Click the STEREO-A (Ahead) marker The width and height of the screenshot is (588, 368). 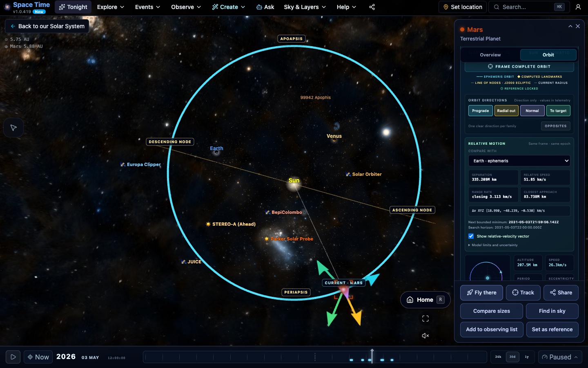pyautogui.click(x=231, y=224)
